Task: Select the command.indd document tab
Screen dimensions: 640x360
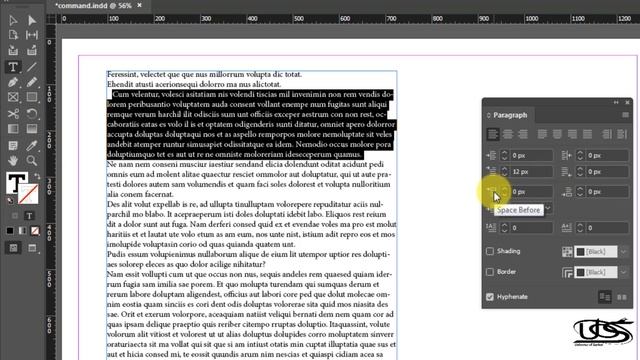Action: pos(93,6)
